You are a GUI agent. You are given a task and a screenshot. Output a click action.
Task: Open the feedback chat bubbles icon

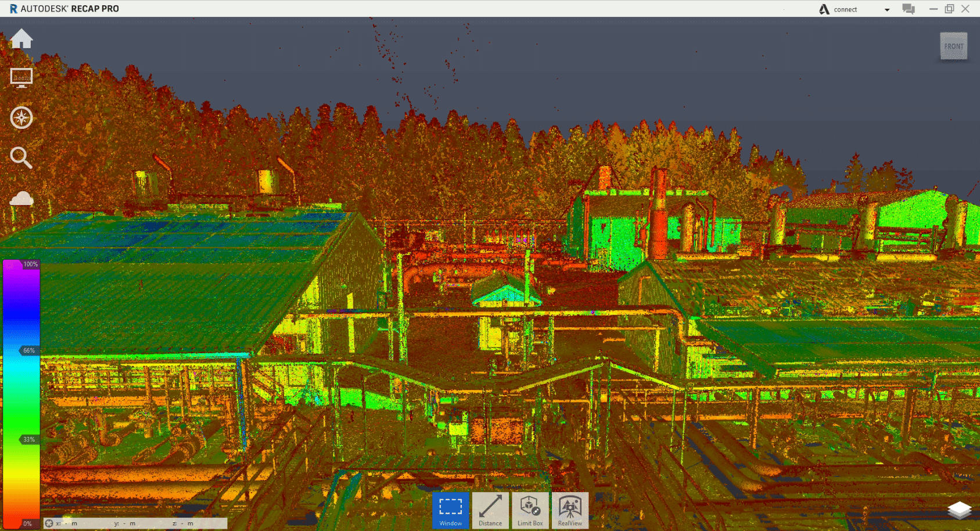coord(909,9)
